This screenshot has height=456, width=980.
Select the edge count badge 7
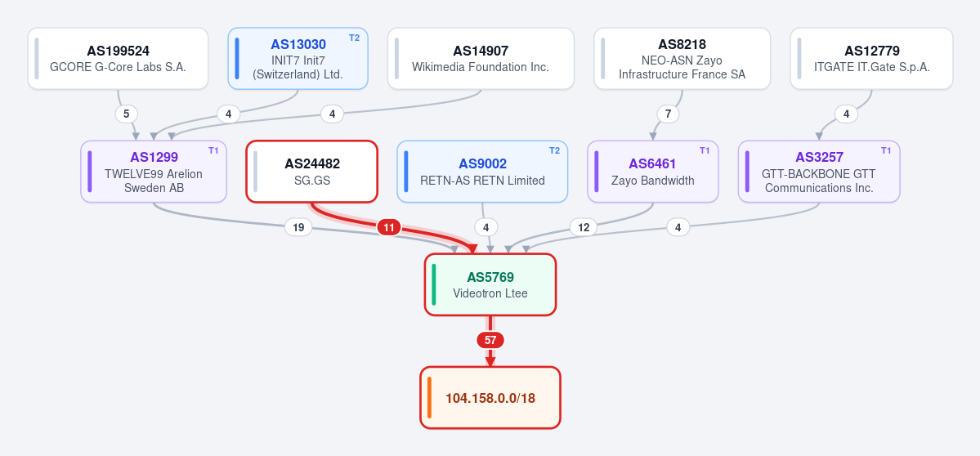[x=668, y=114]
